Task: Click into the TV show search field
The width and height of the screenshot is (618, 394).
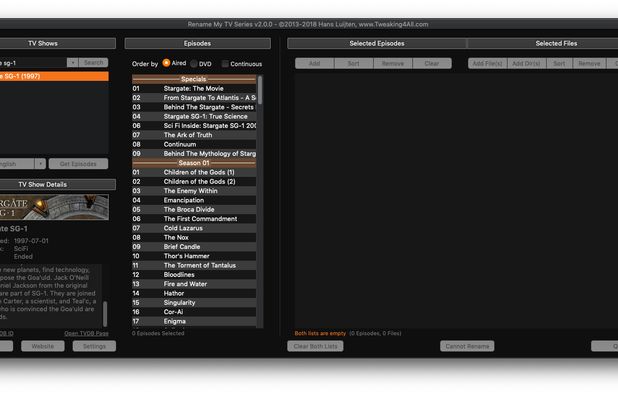Action: coord(33,63)
